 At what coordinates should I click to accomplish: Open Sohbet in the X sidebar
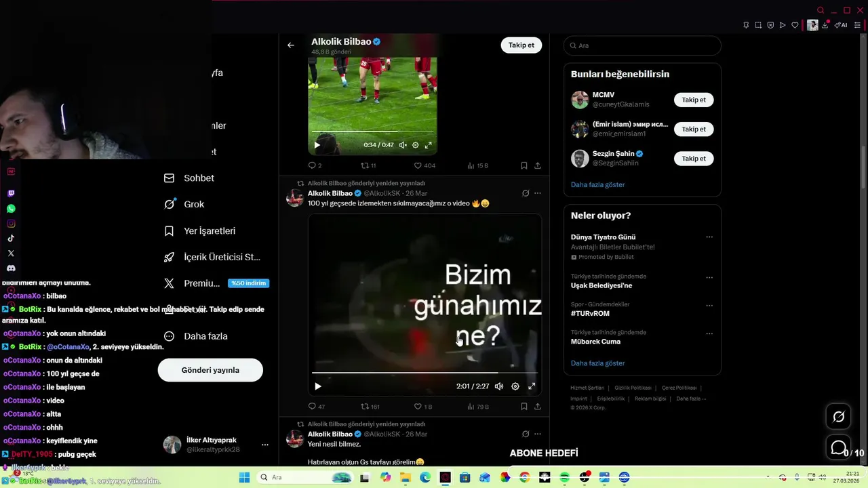tap(189, 178)
